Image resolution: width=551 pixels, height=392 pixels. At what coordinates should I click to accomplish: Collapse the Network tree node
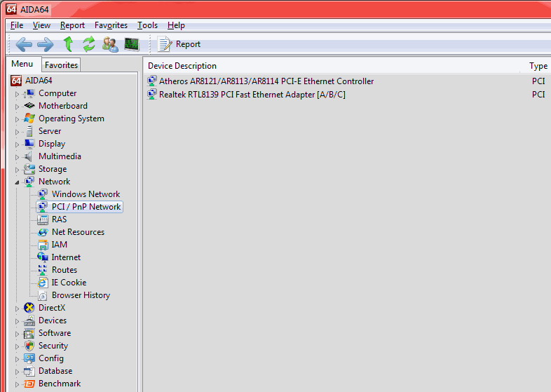17,182
